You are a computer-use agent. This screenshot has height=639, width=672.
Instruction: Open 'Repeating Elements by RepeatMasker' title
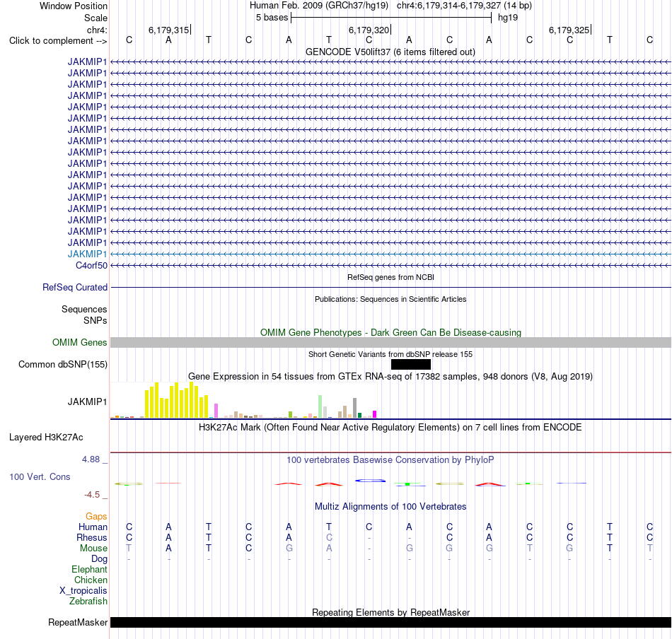point(390,612)
